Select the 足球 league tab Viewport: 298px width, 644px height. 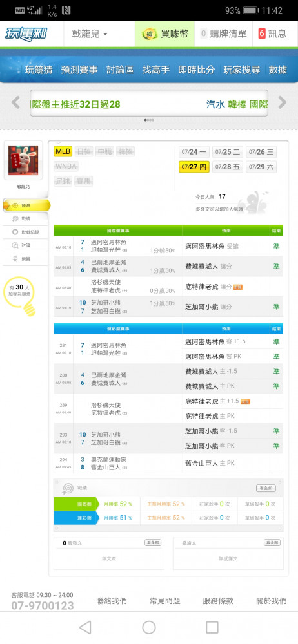click(x=63, y=181)
